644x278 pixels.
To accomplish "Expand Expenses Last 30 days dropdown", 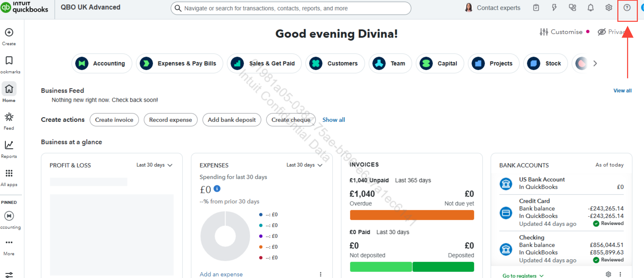I will tap(304, 165).
